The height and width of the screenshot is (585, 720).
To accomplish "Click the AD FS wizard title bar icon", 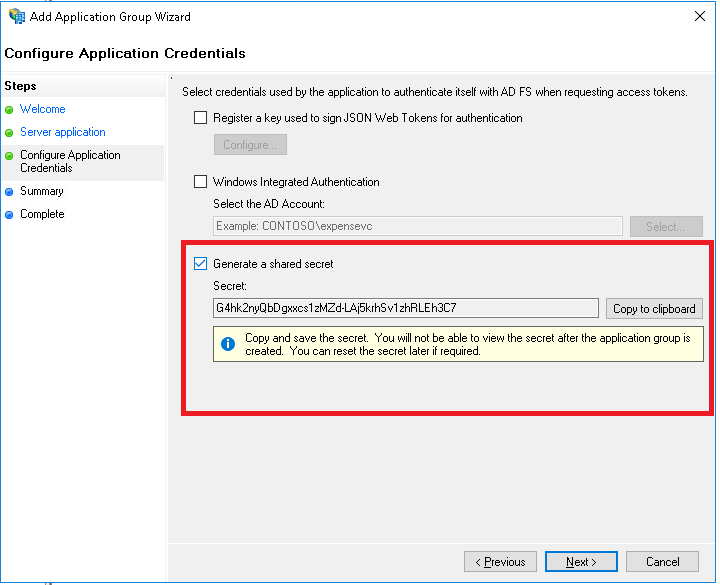I will click(x=17, y=17).
